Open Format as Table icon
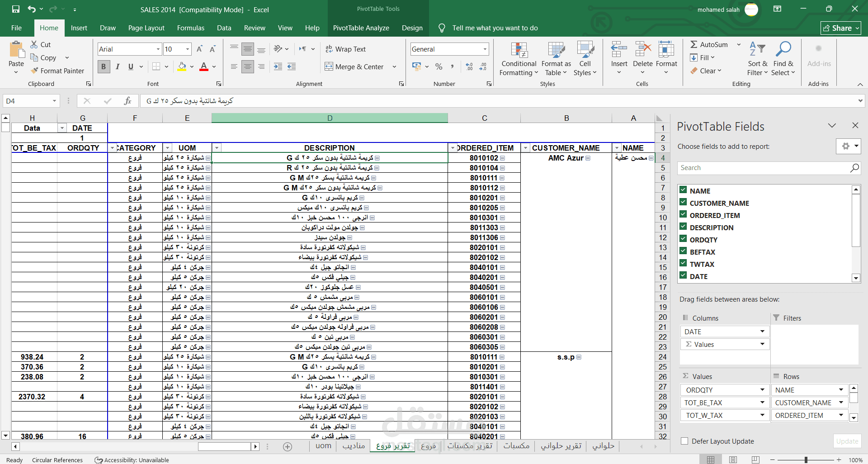The height and width of the screenshot is (464, 868). pos(556,50)
